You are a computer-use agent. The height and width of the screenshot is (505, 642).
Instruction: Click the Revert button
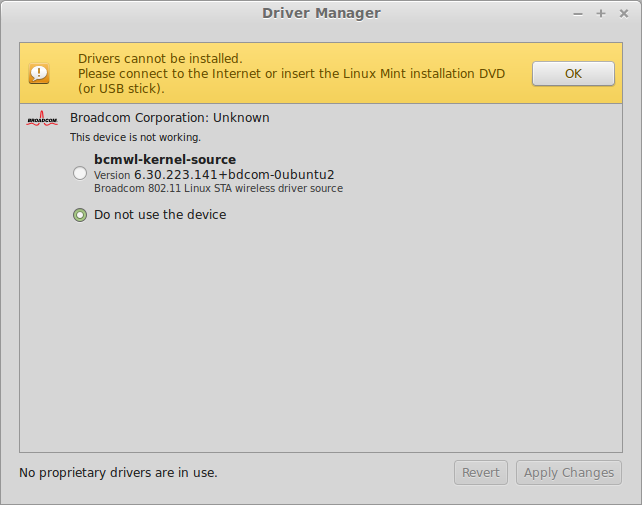pos(481,473)
